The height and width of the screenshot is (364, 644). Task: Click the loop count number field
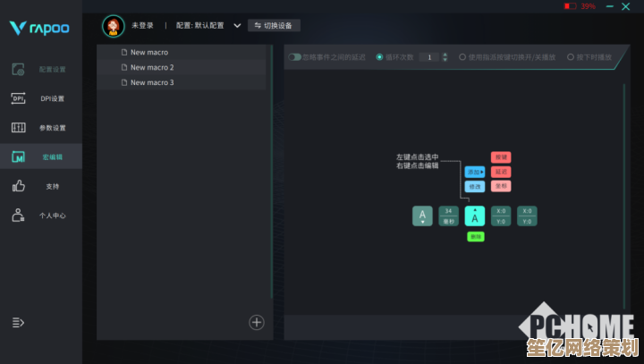coord(430,57)
